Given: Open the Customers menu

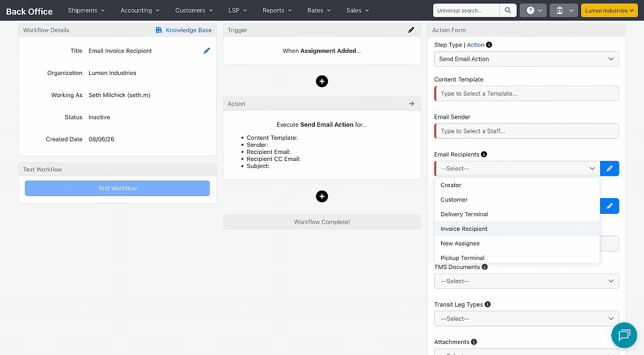Looking at the screenshot, I should [x=194, y=10].
